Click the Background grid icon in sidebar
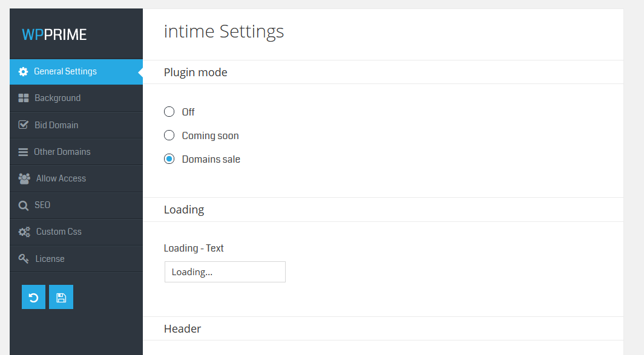The width and height of the screenshot is (644, 355). 24,98
